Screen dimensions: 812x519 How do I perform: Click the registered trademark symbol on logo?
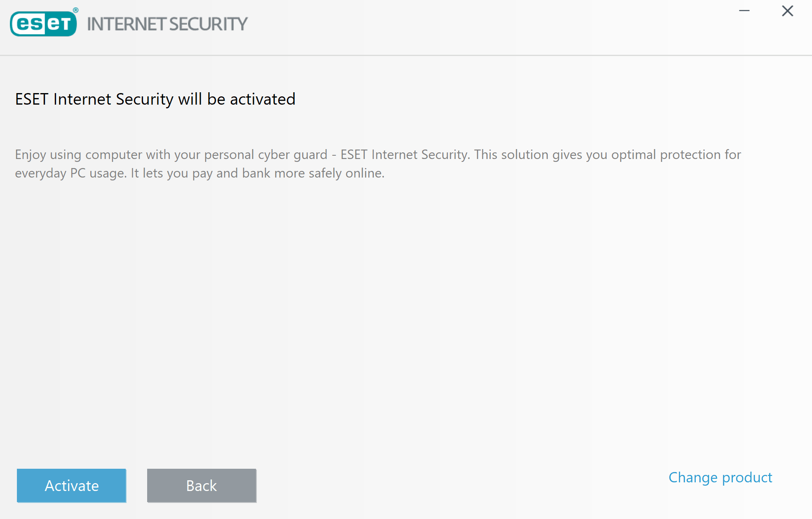point(75,10)
